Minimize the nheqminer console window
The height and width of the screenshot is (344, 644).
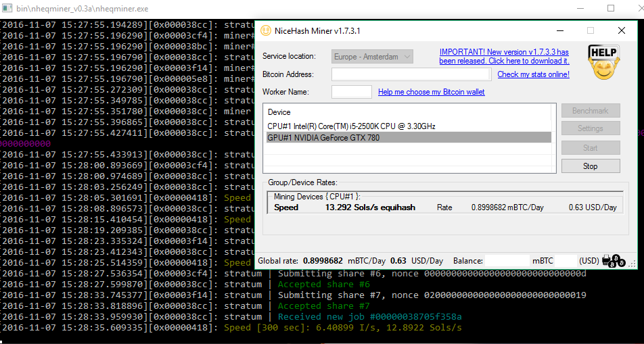(x=580, y=8)
